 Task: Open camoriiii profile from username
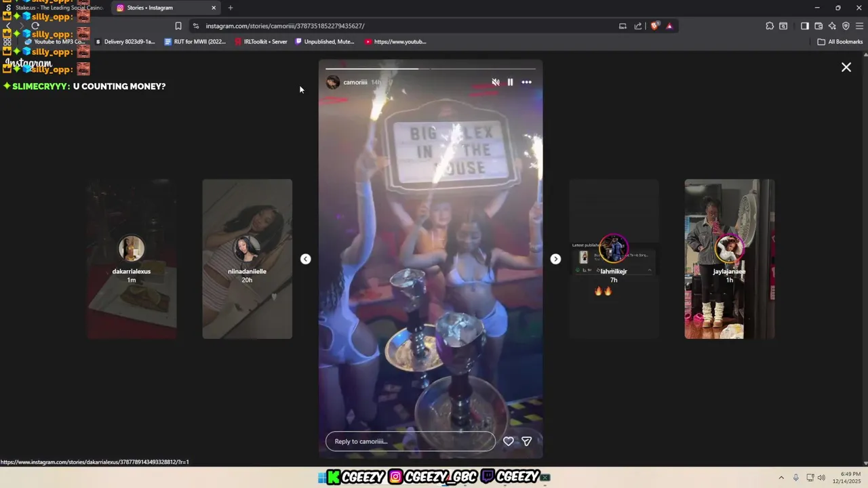355,83
